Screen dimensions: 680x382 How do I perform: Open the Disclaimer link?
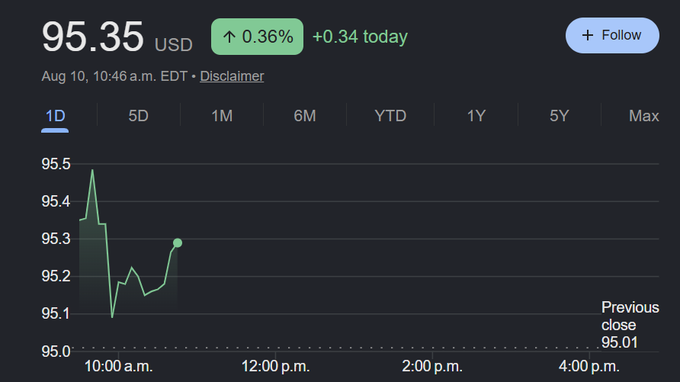point(232,76)
